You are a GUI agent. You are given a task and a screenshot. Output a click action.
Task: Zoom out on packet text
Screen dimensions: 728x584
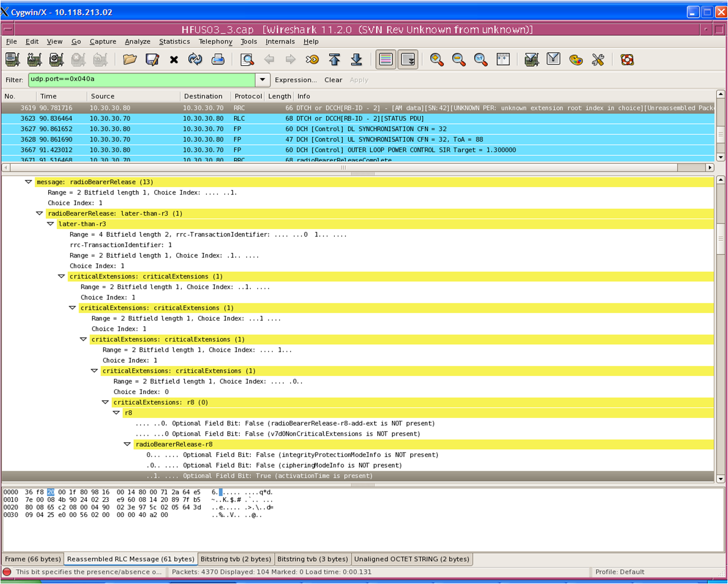[x=459, y=60]
